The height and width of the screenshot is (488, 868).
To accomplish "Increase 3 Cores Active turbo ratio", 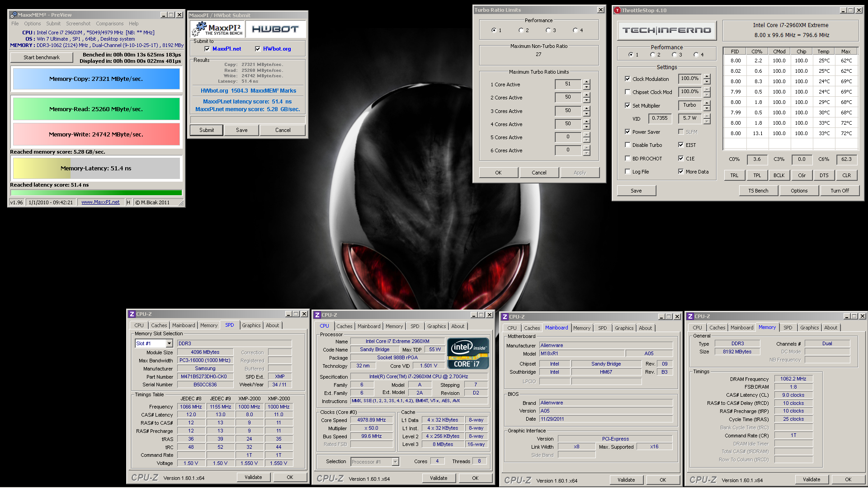I will click(x=586, y=108).
